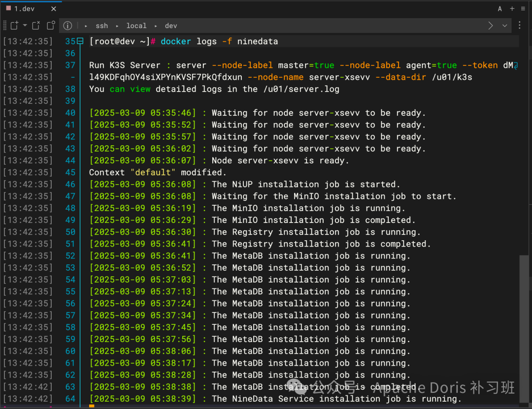
Task: Collapse the fold marker at line 35
Action: click(80, 41)
